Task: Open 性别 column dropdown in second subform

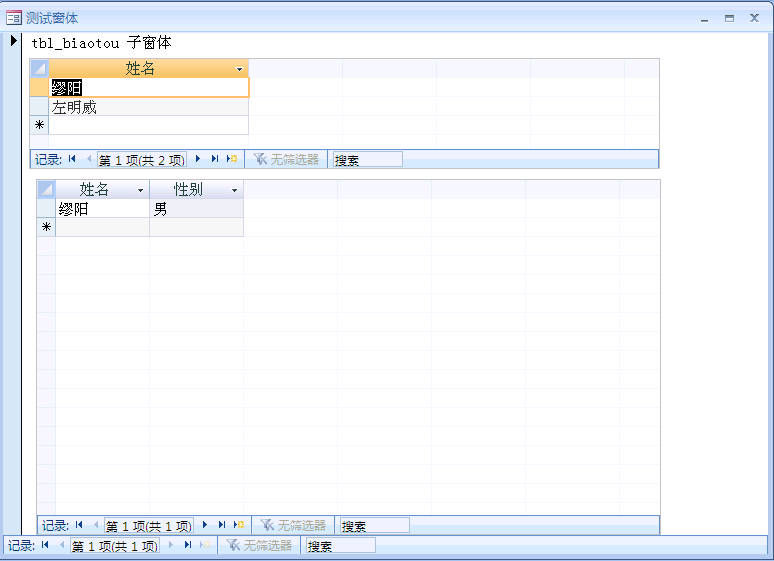Action: (x=234, y=190)
